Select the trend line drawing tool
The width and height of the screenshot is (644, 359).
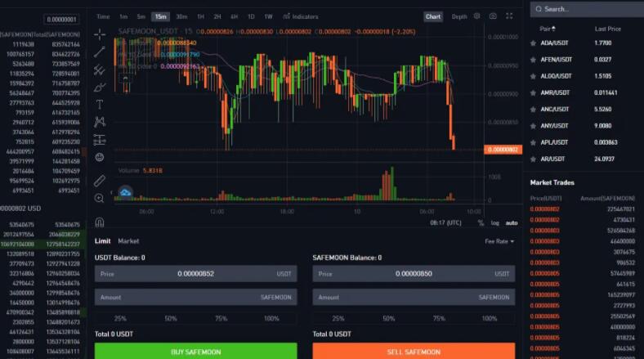point(100,52)
